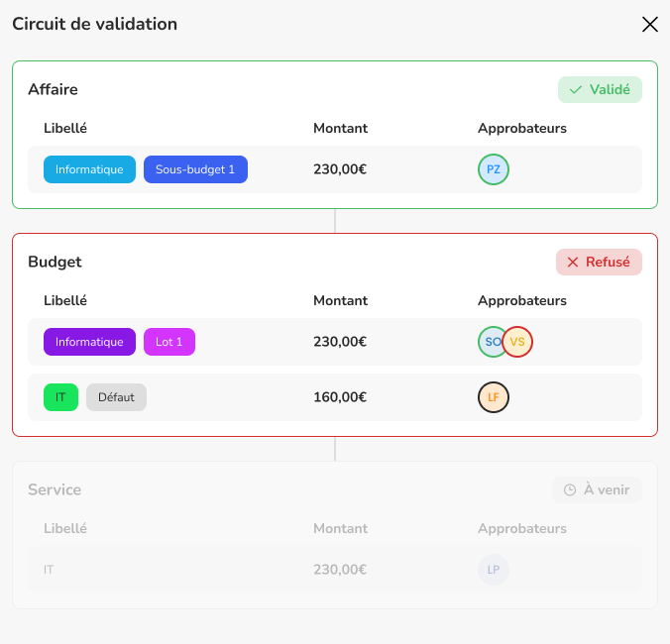Viewport: 670px width, 644px height.
Task: Click the Affaire section heading
Action: click(x=53, y=90)
